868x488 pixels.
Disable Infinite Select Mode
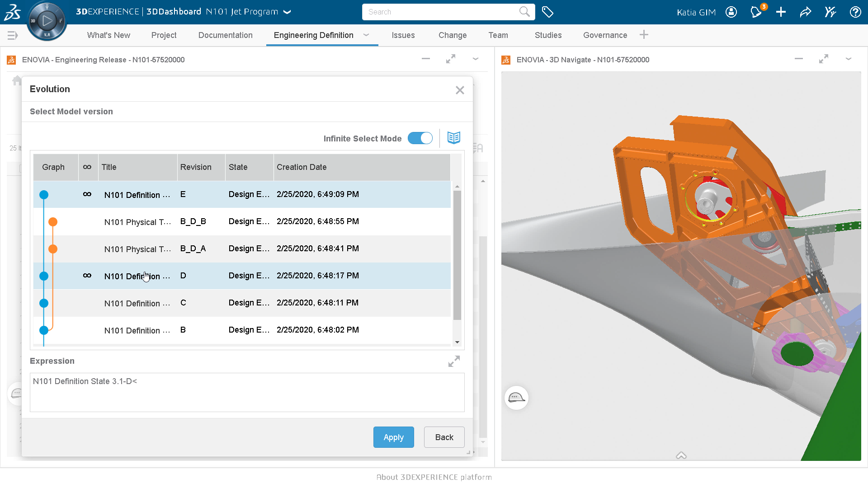click(420, 138)
